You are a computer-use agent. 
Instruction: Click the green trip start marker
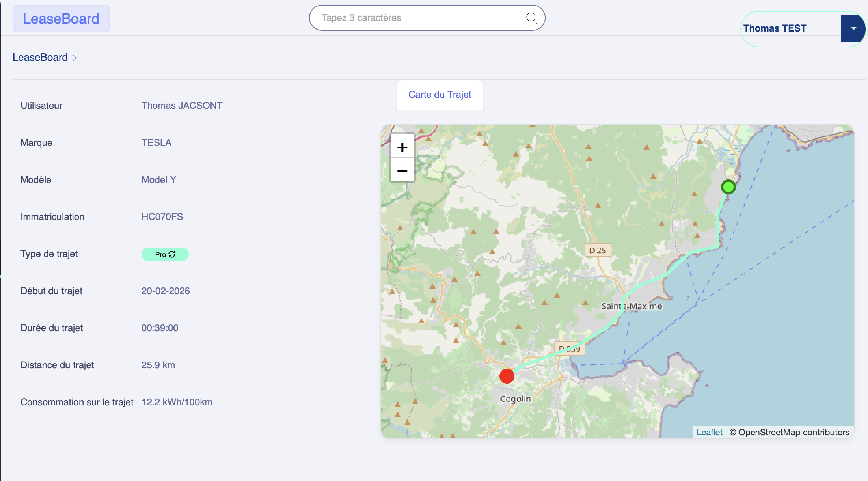tap(728, 187)
